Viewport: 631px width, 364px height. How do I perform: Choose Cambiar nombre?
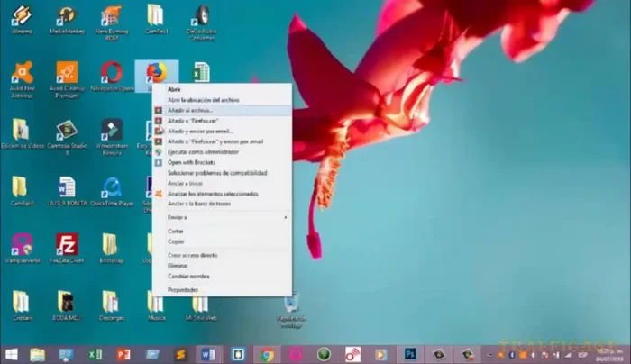tap(222, 277)
